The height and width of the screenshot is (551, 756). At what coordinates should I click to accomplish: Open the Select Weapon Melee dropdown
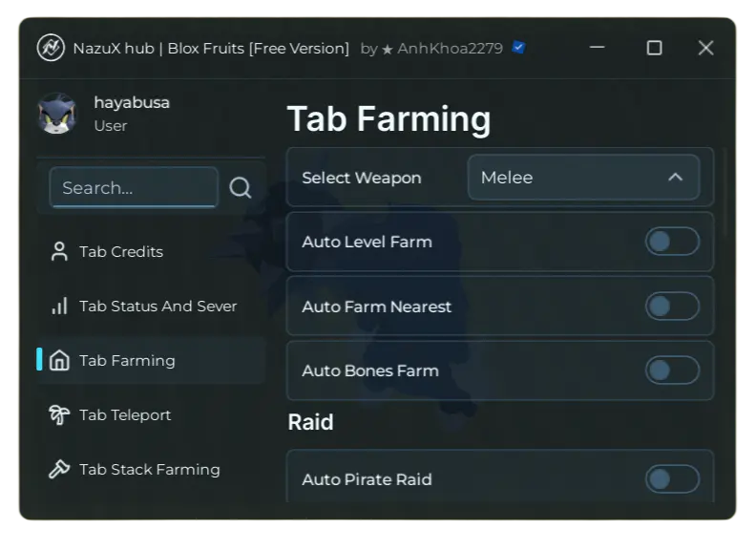click(582, 178)
